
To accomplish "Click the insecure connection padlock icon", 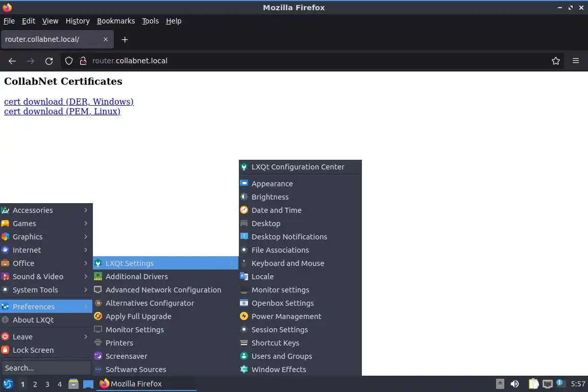I will [83, 61].
